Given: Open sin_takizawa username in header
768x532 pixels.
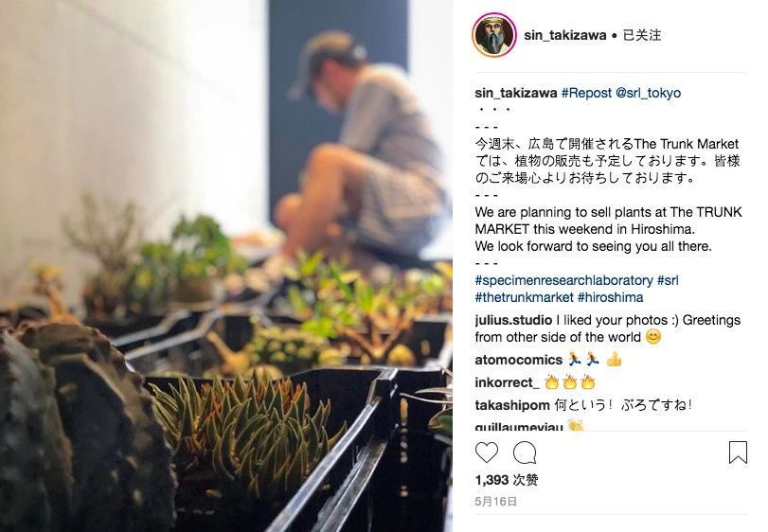Looking at the screenshot, I should pos(564,35).
